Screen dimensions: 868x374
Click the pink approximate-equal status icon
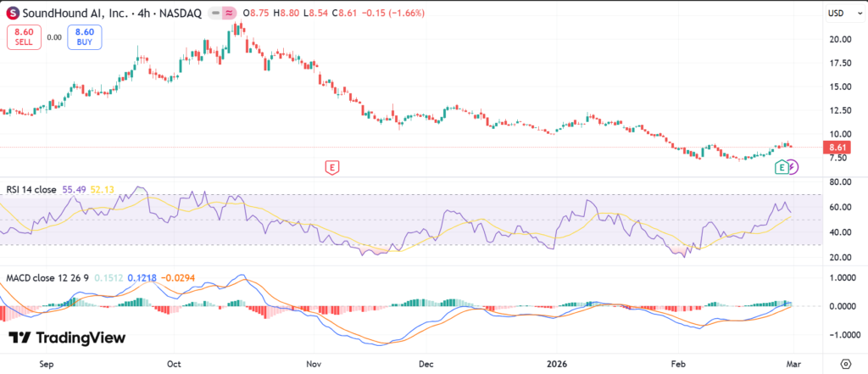228,14
